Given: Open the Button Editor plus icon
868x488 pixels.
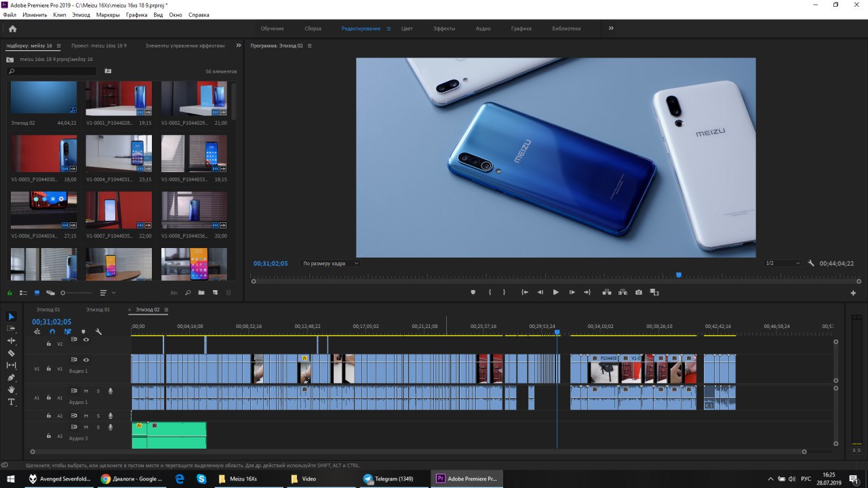Looking at the screenshot, I should pos(853,293).
